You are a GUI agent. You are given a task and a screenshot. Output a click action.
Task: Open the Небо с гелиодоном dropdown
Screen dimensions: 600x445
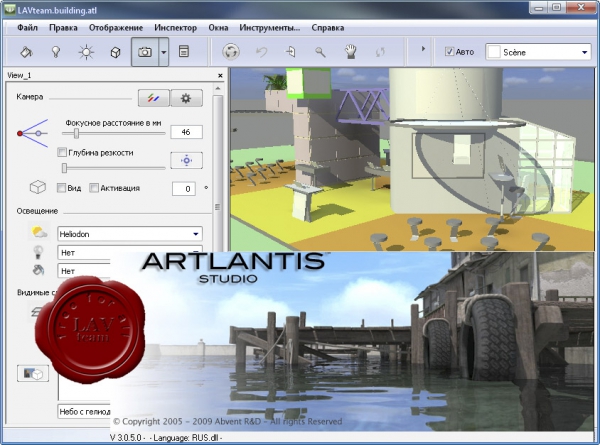[x=84, y=411]
